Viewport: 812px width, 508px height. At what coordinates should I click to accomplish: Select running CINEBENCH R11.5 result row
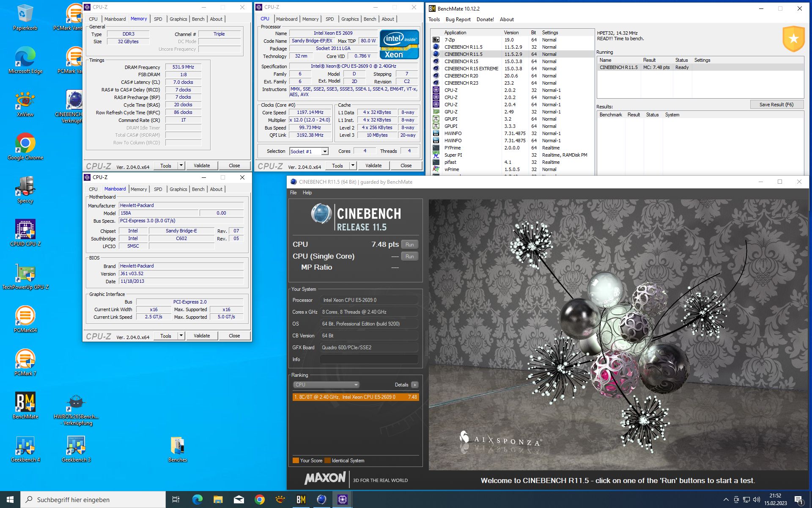tap(700, 67)
